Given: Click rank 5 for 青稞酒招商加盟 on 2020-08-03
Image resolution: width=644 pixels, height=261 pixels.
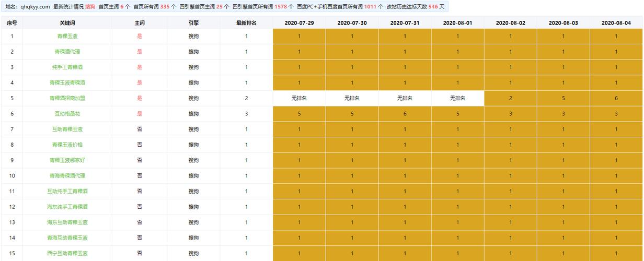Looking at the screenshot, I should (x=563, y=98).
